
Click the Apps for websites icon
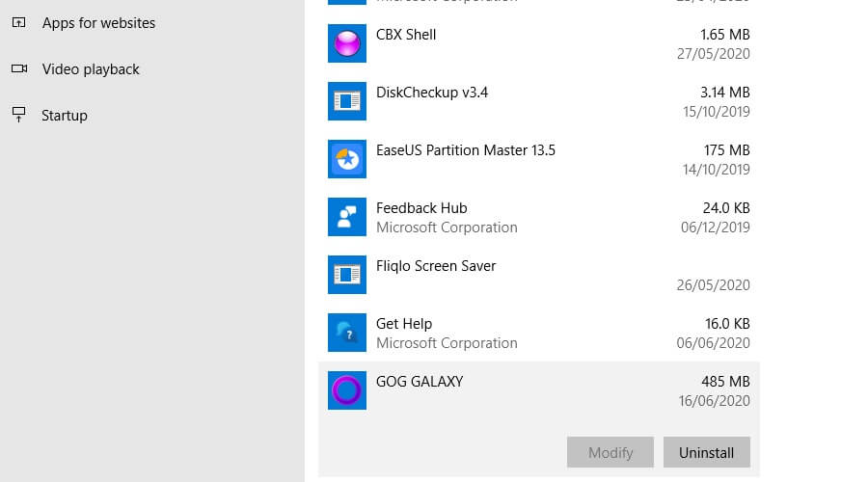click(x=19, y=23)
